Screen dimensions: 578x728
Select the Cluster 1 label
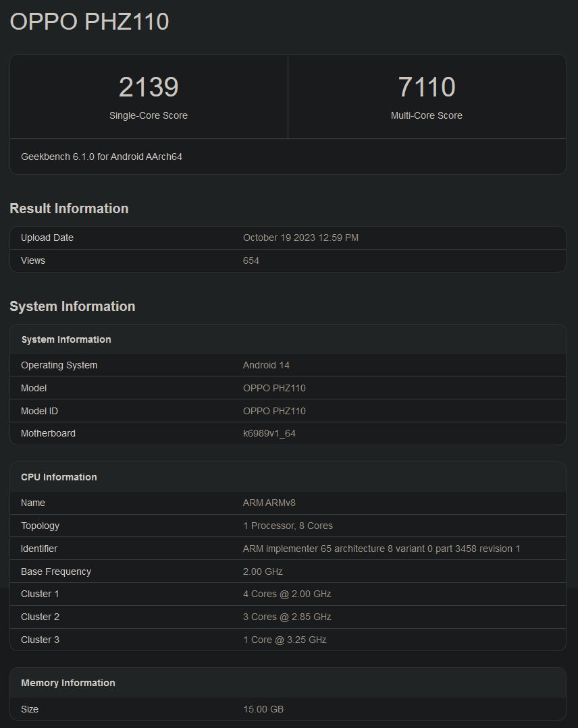pyautogui.click(x=40, y=594)
